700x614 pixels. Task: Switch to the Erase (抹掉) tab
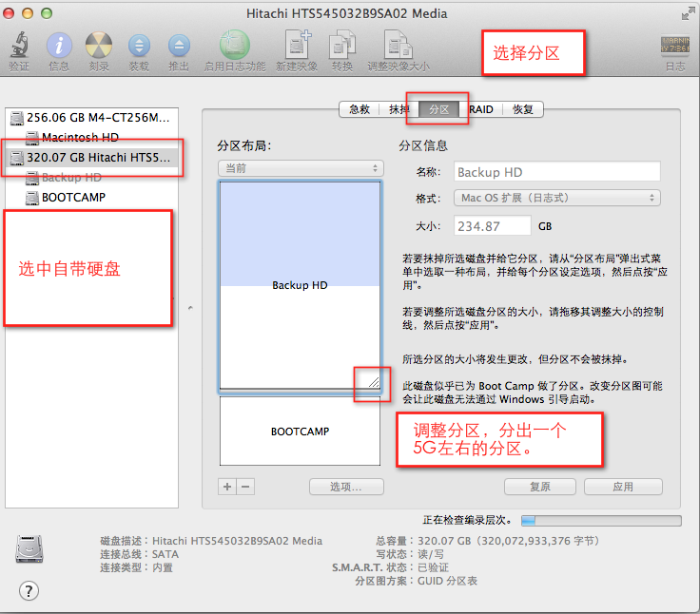point(399,109)
